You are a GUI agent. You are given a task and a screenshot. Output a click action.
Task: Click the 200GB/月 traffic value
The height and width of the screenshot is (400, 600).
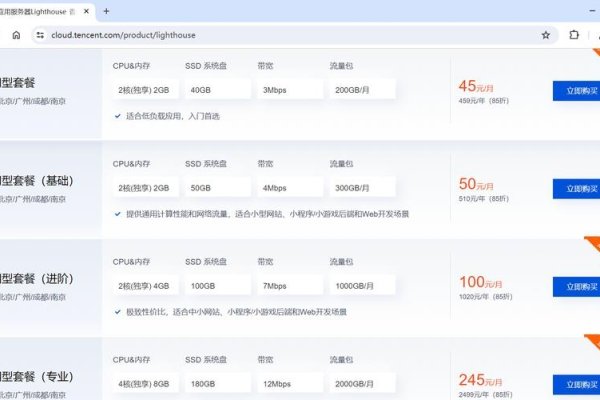pyautogui.click(x=362, y=90)
